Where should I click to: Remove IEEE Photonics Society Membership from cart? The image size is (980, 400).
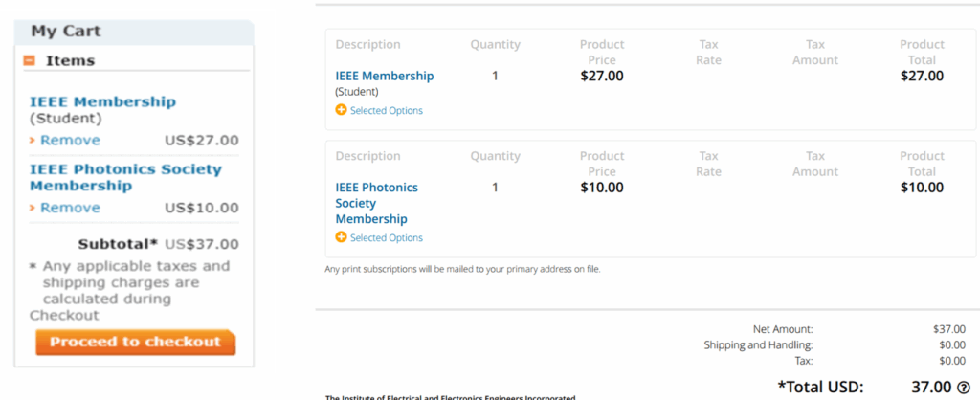(x=70, y=208)
